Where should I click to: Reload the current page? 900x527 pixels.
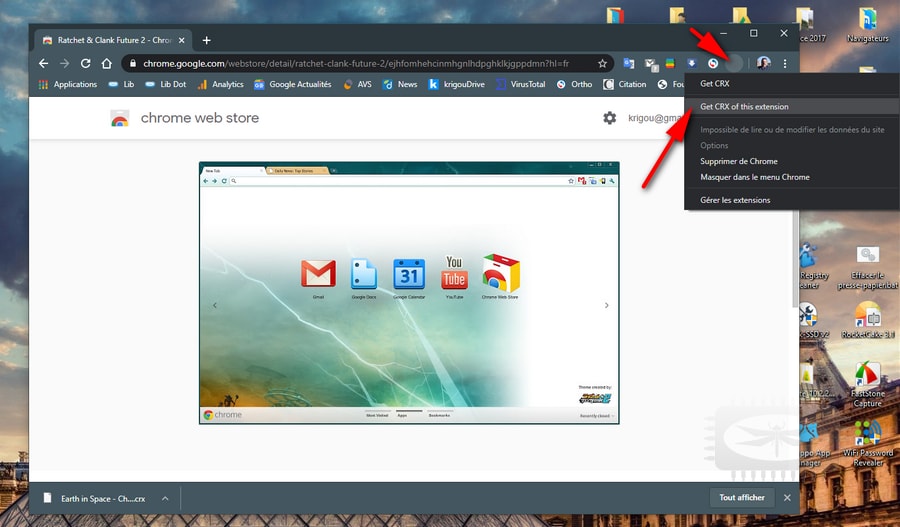(x=86, y=63)
